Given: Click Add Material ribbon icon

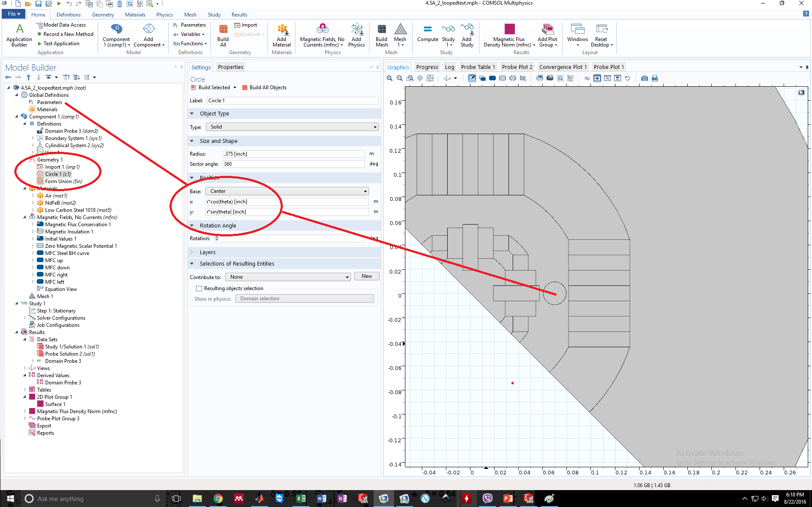Looking at the screenshot, I should click(282, 35).
